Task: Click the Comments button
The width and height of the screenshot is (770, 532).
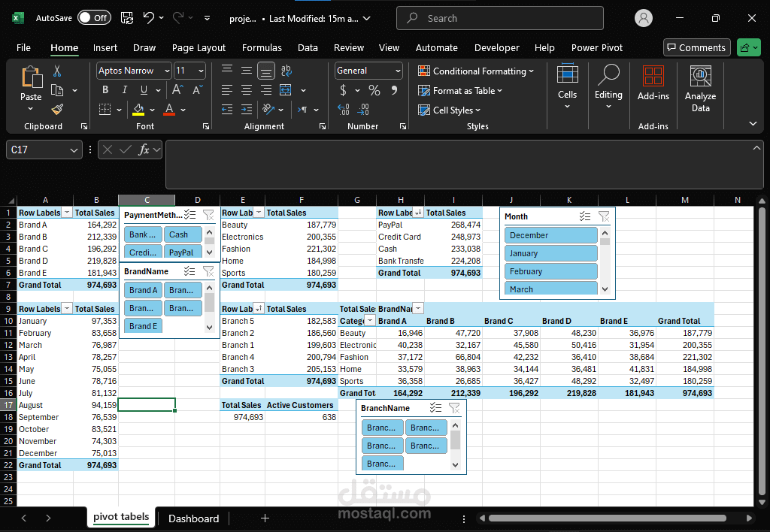Action: 696,47
